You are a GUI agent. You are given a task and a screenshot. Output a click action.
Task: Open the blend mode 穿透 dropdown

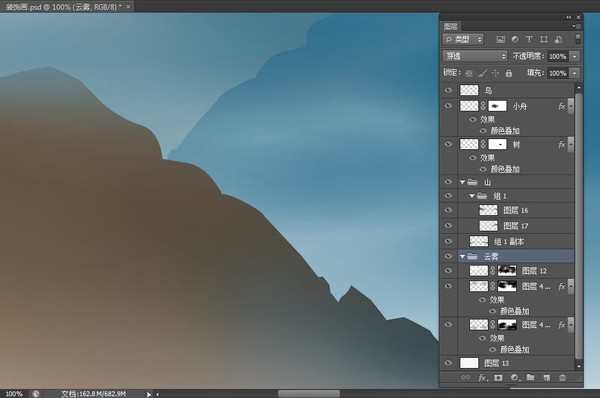click(x=475, y=56)
